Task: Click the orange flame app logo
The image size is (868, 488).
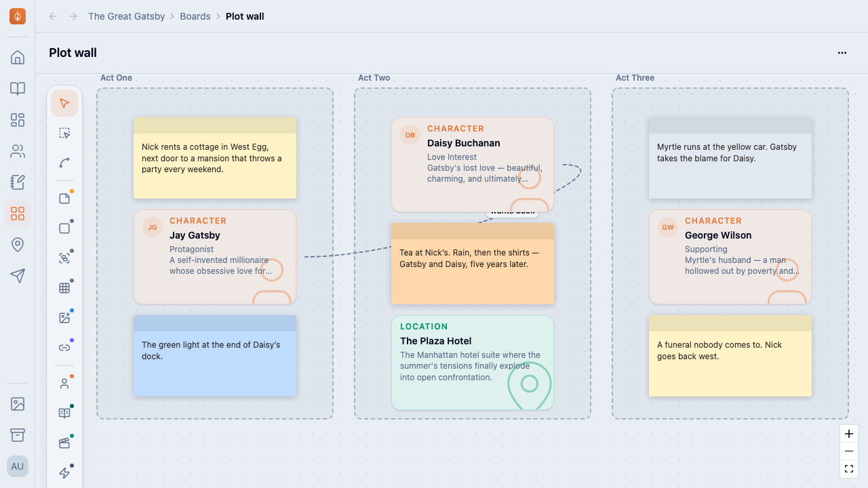Action: pos(18,16)
